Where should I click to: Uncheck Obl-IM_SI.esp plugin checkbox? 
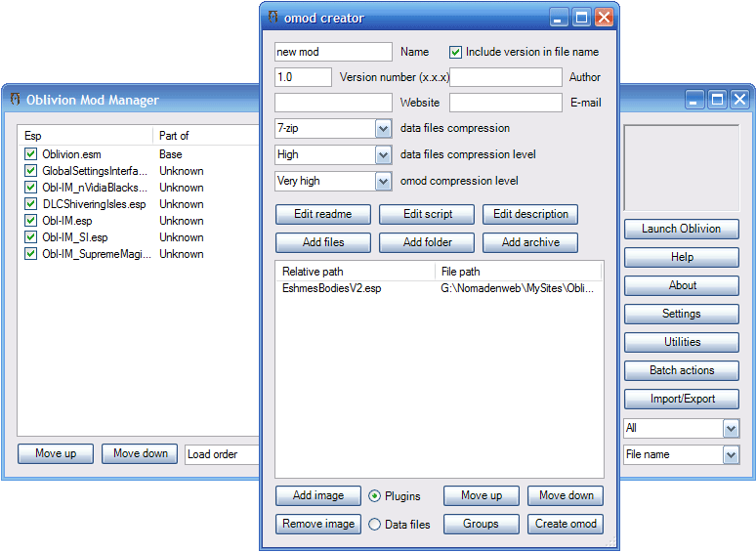coord(31,237)
